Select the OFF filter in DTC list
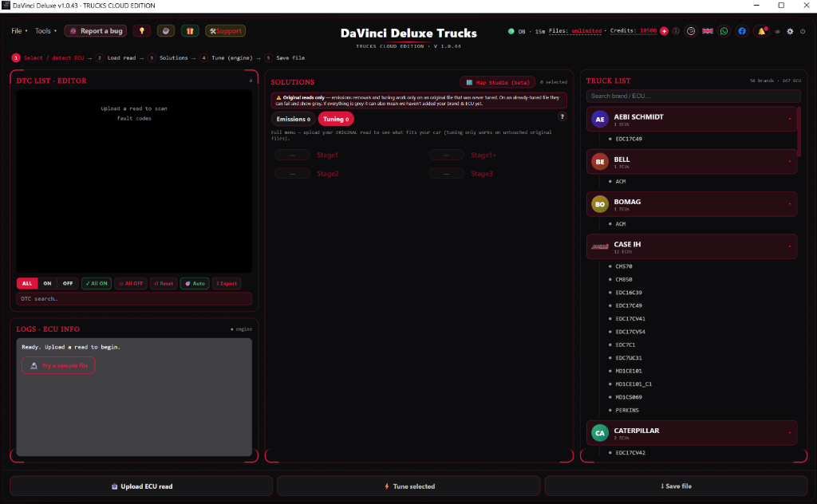 click(68, 283)
